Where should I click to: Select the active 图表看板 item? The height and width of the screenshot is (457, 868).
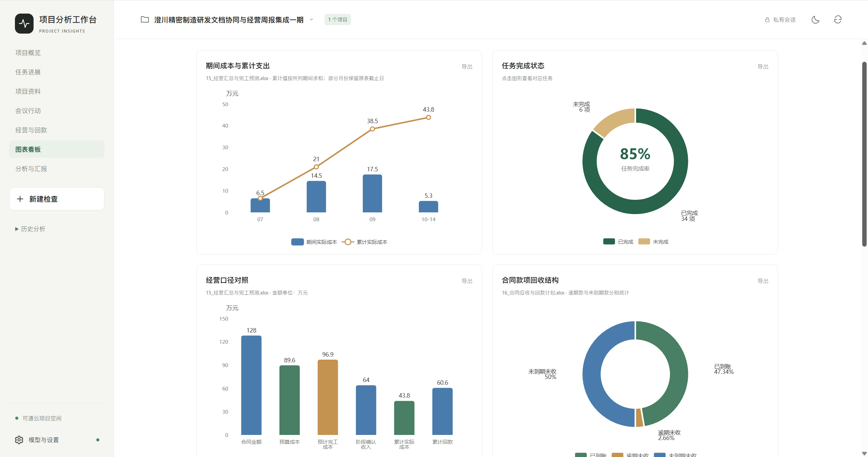coord(57,149)
